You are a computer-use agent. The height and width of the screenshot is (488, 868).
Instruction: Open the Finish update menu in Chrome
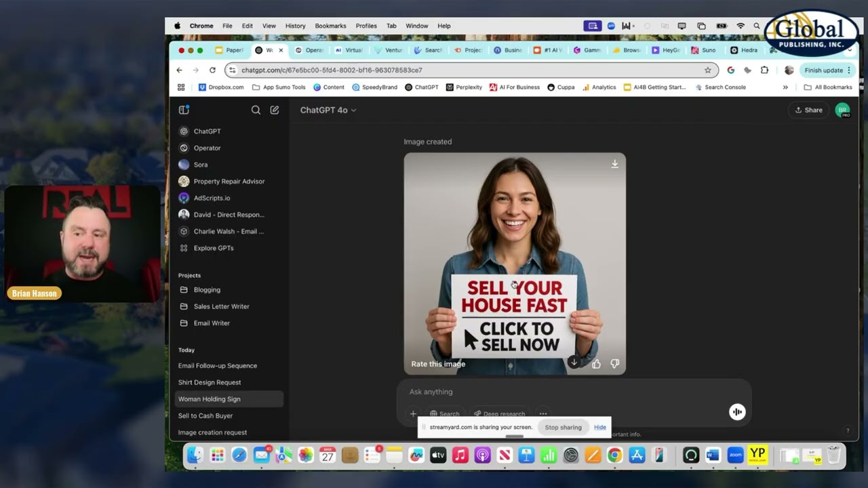(x=827, y=70)
